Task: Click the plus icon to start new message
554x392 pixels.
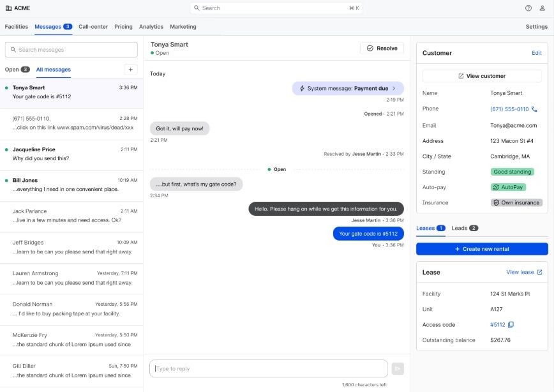Action: [x=131, y=70]
